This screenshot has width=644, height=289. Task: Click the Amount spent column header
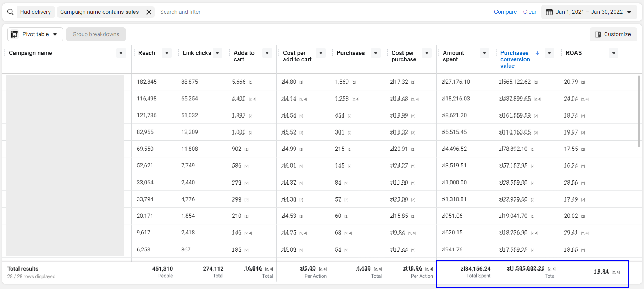tap(453, 56)
